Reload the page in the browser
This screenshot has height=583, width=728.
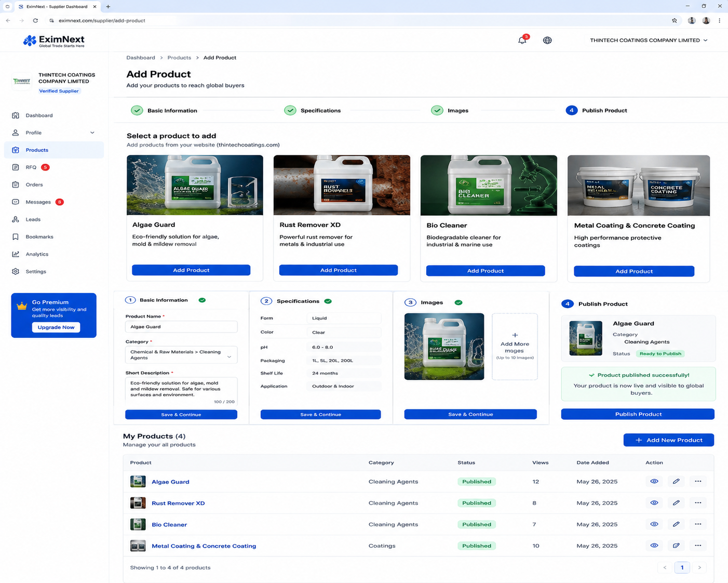(x=35, y=21)
